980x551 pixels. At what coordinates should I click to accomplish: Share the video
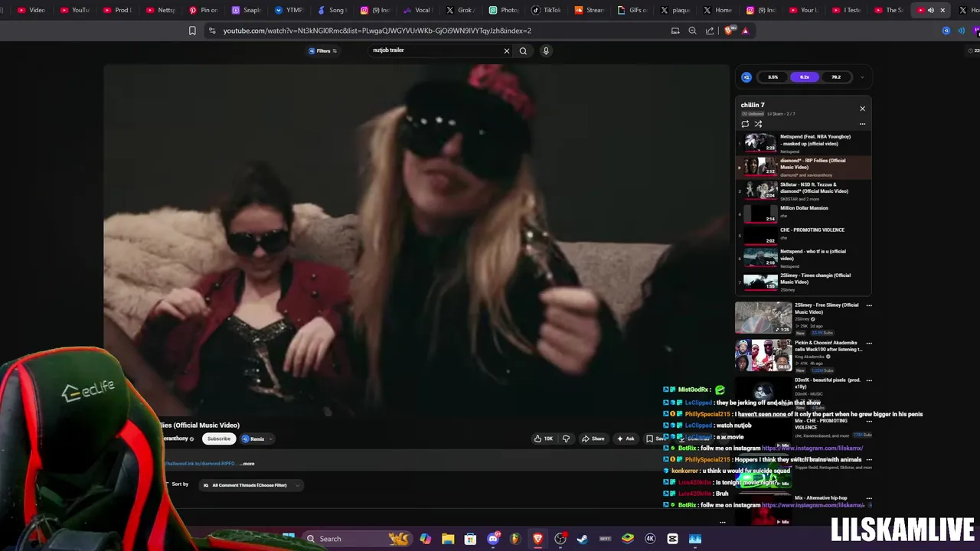(x=593, y=439)
